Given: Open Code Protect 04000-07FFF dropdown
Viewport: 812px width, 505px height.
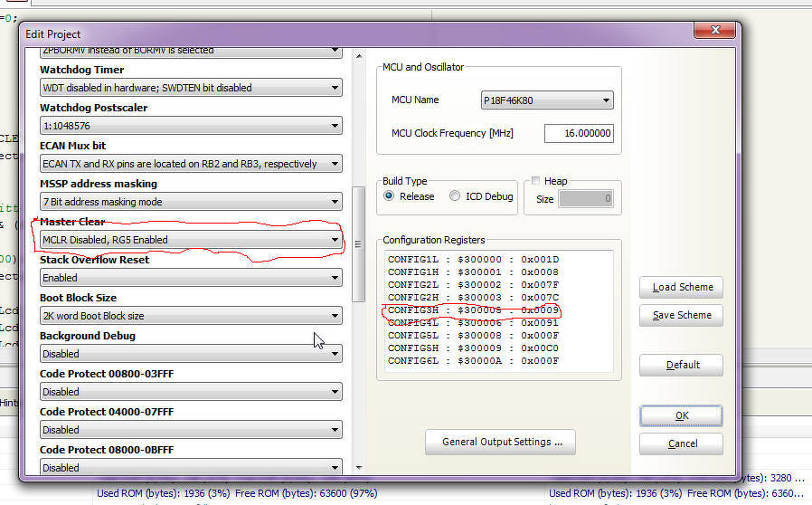Looking at the screenshot, I should click(191, 430).
